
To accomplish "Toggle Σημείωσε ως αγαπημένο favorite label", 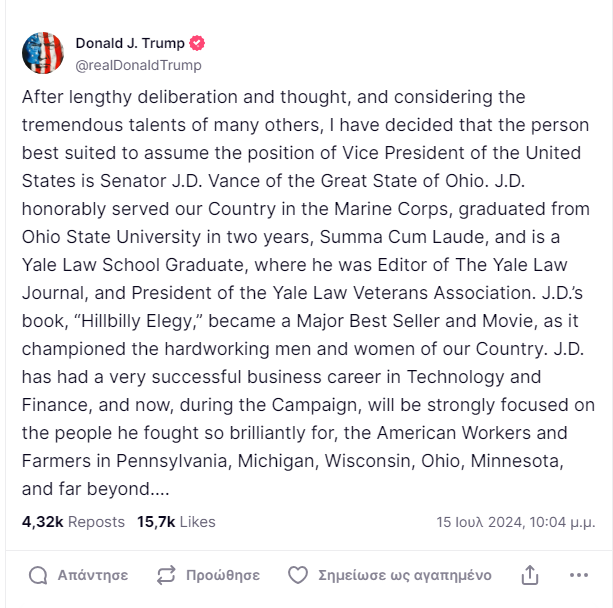I will 404,575.
